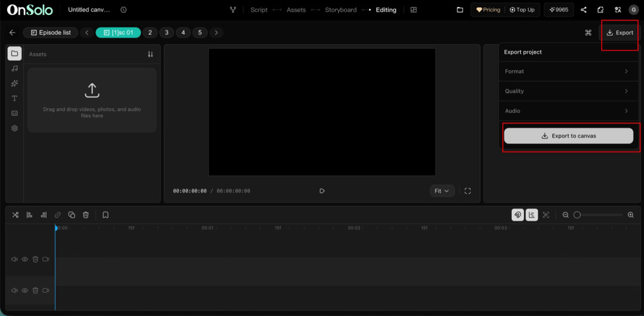
Task: Open the Fit zoom dropdown
Action: pyautogui.click(x=442, y=191)
